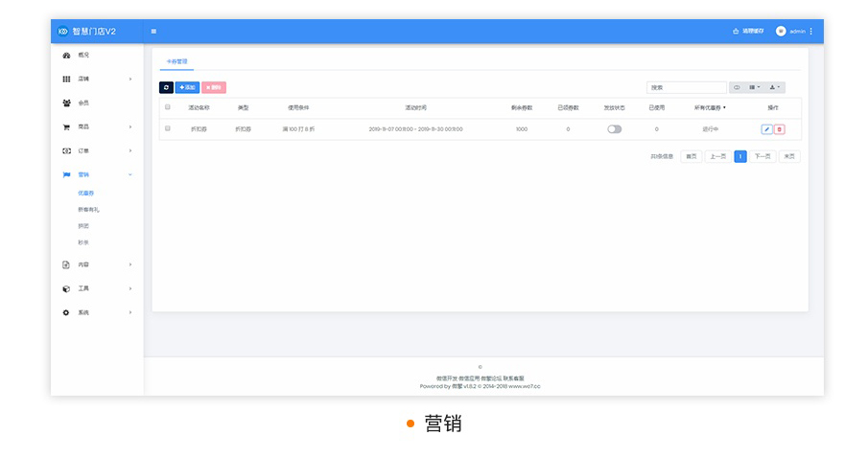Click the marketing flag icon in sidebar

(66, 174)
